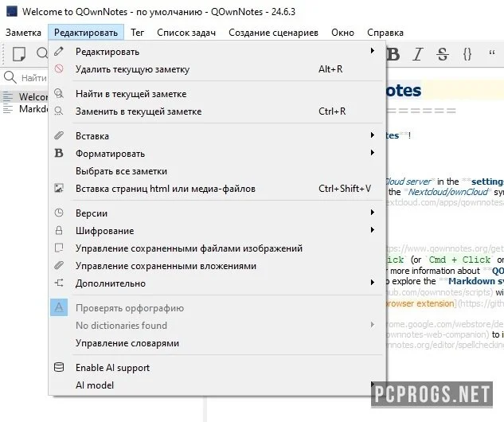Click the Italic toolbar button
Viewport: 504px width, 422px height.
click(x=417, y=54)
